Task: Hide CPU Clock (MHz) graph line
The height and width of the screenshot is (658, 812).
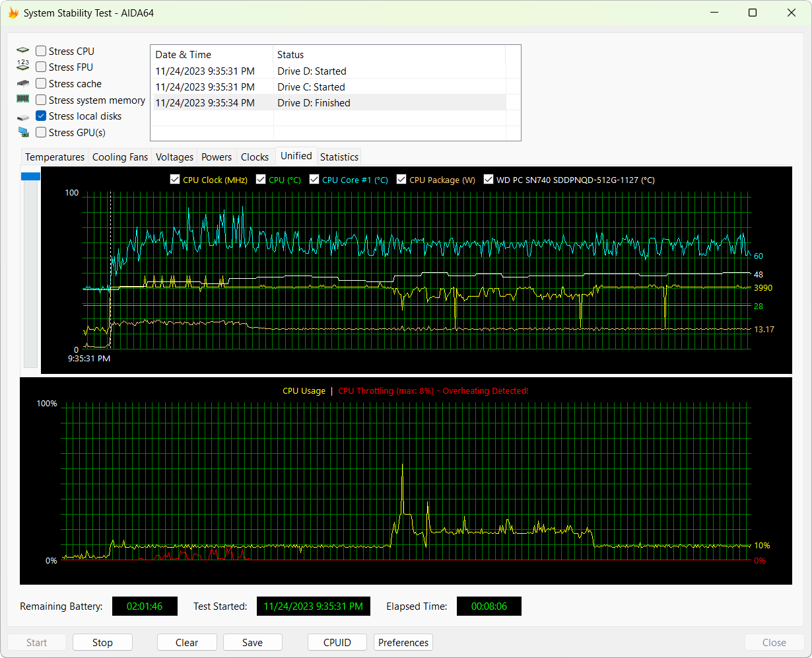Action: pyautogui.click(x=175, y=179)
